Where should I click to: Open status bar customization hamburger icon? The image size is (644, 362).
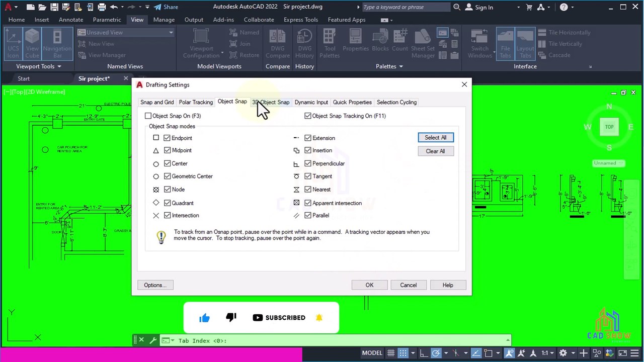coord(634,353)
